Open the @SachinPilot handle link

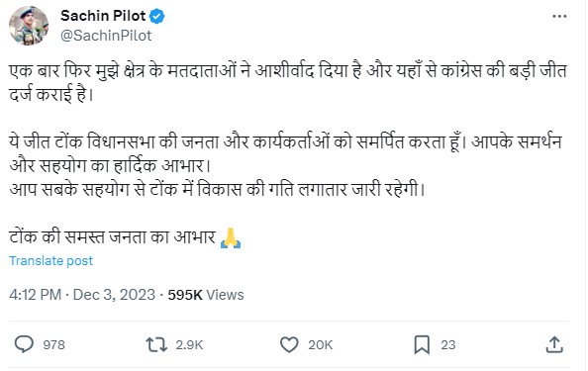click(x=106, y=36)
